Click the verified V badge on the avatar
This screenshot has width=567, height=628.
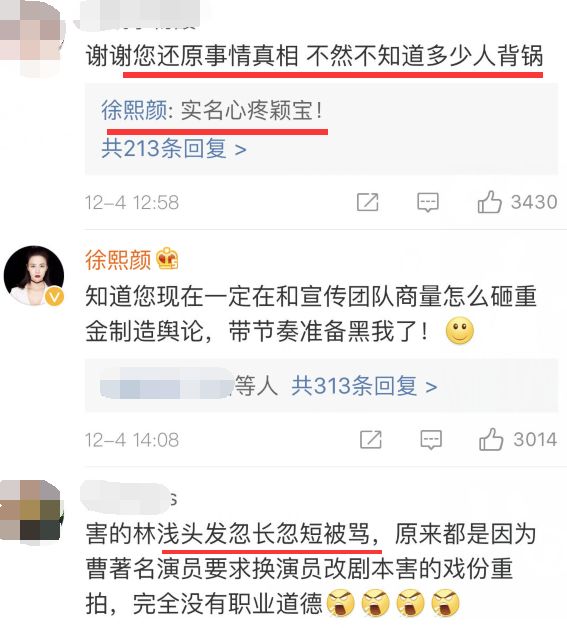coord(54,297)
